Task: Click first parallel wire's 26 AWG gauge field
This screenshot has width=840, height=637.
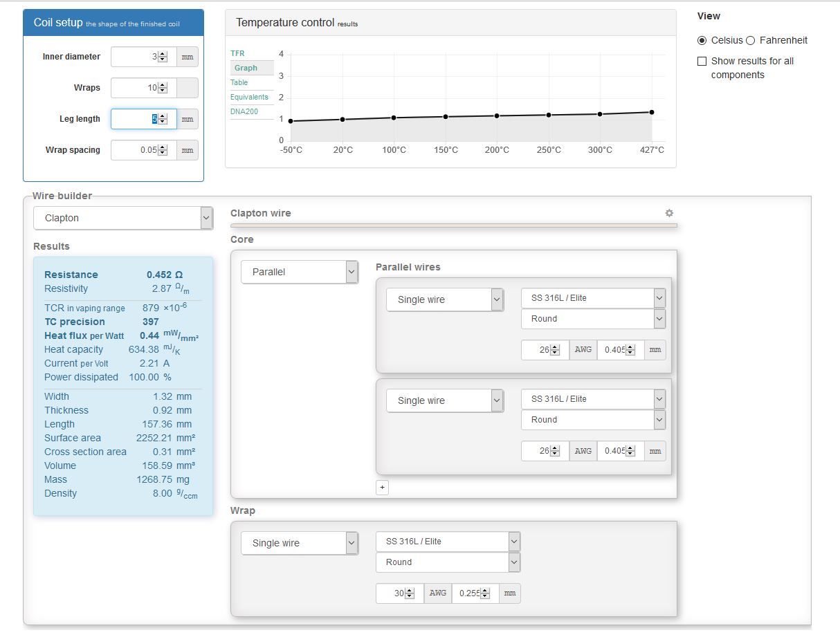Action: [x=545, y=350]
